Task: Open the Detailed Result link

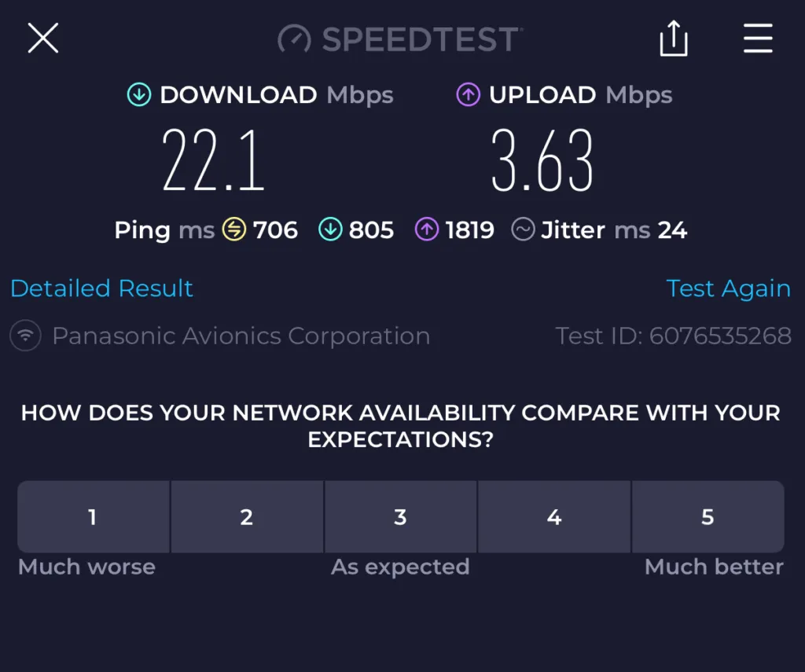Action: click(102, 288)
